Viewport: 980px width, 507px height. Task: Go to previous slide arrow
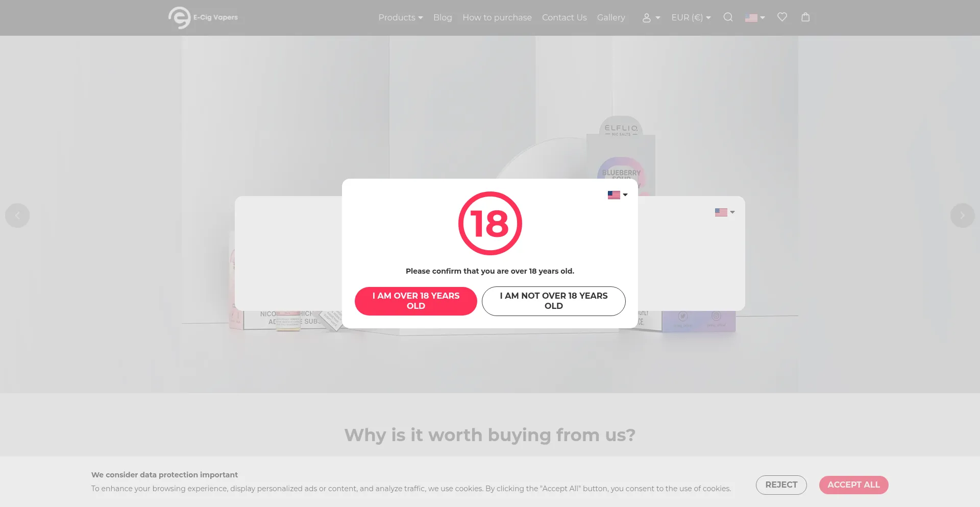17,215
